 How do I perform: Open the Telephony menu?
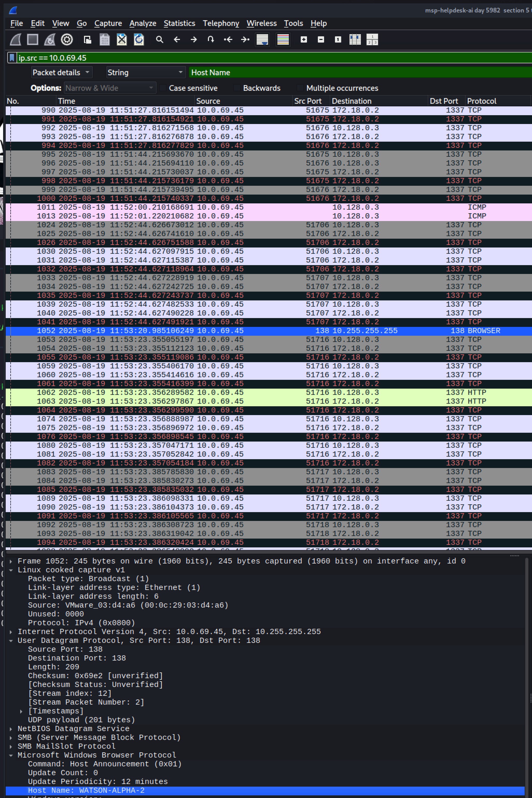tap(221, 23)
